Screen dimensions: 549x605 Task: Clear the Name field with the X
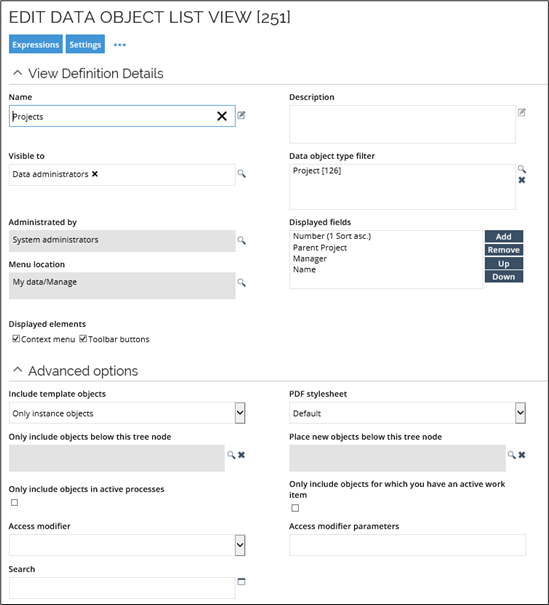222,116
